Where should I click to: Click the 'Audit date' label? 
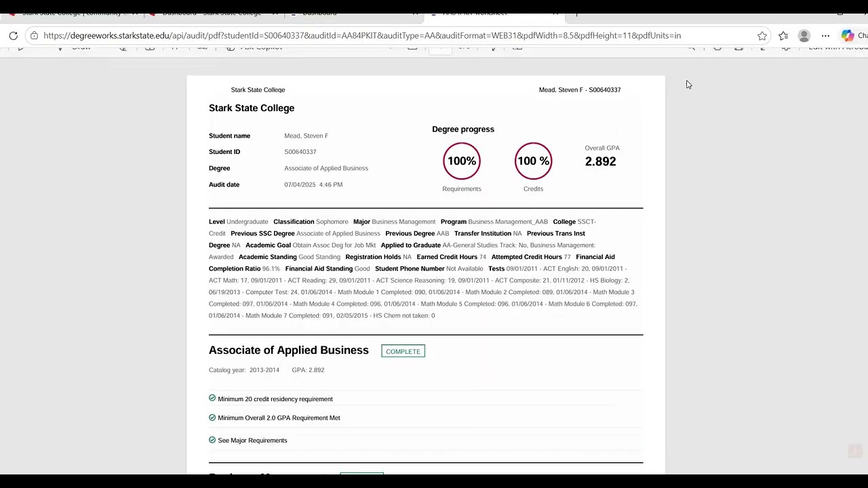tap(224, 184)
